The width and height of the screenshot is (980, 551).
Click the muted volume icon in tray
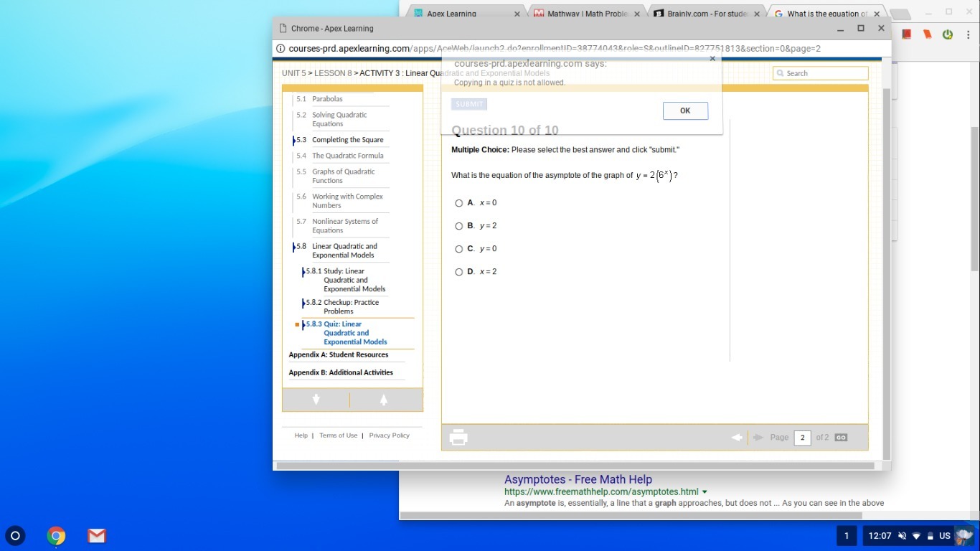pyautogui.click(x=903, y=536)
